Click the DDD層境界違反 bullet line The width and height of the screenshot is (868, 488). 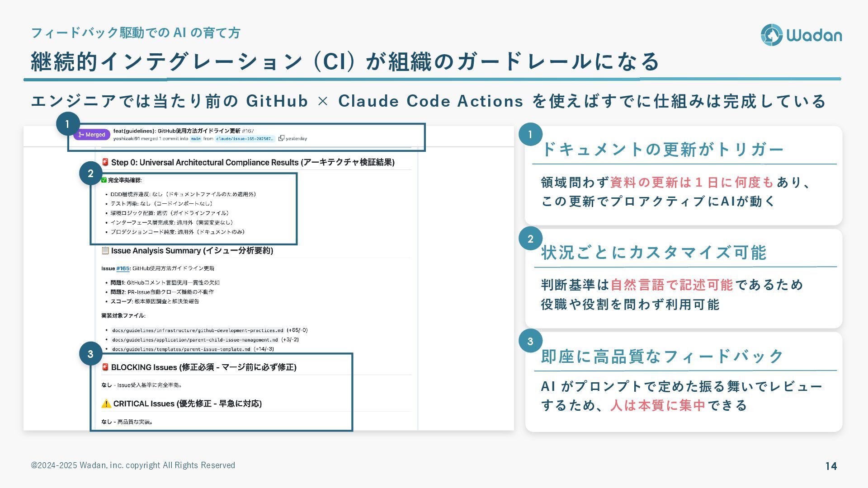[183, 194]
